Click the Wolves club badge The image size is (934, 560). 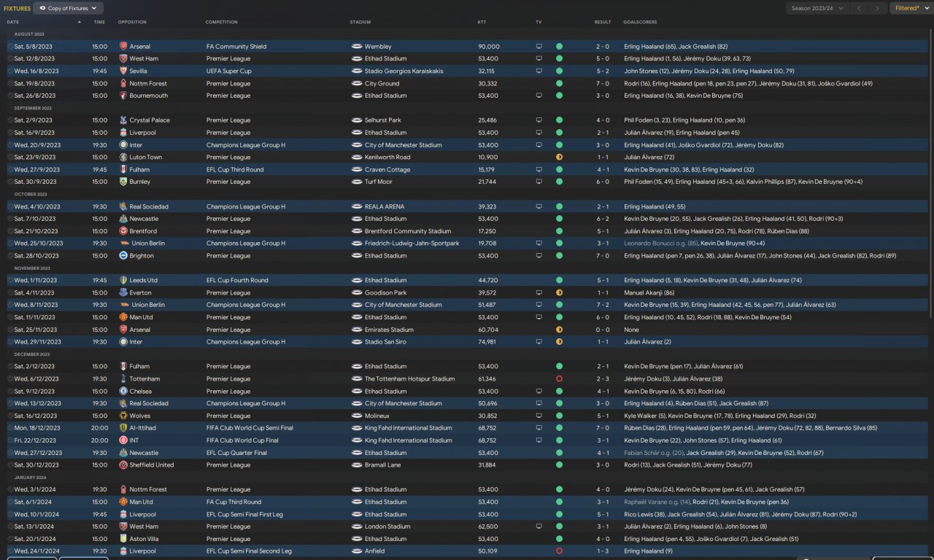123,416
